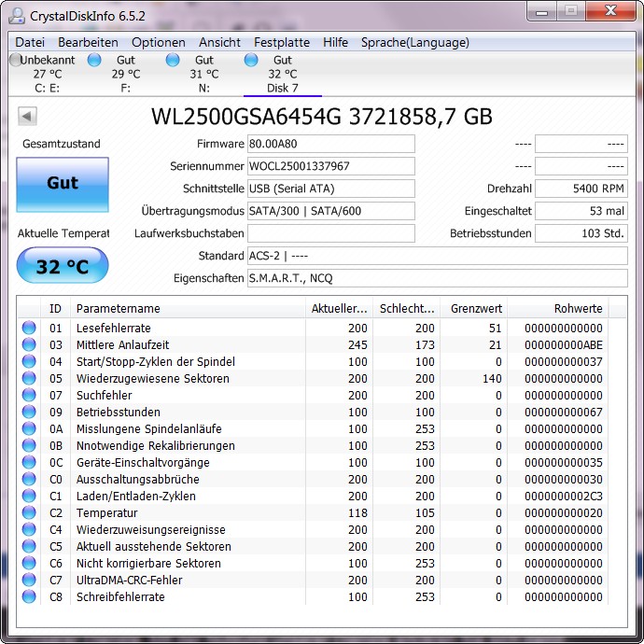The image size is (644, 644).
Task: Select raw value 0000000002C3
Action: (564, 497)
